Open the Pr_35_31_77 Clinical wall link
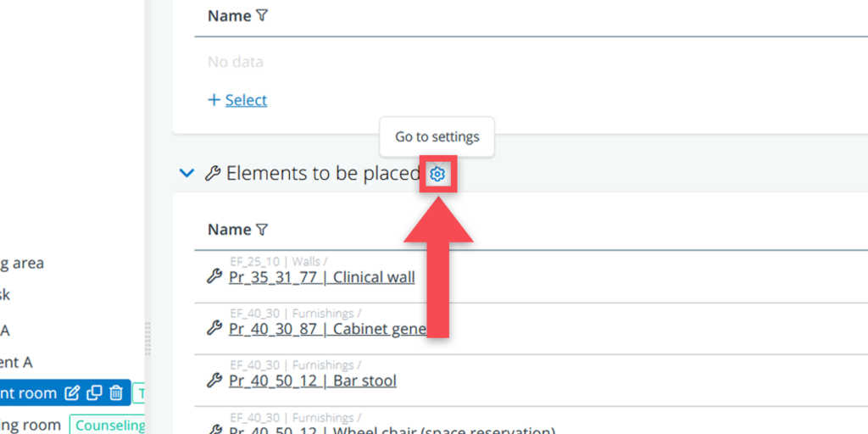The height and width of the screenshot is (434, 868). 322,277
